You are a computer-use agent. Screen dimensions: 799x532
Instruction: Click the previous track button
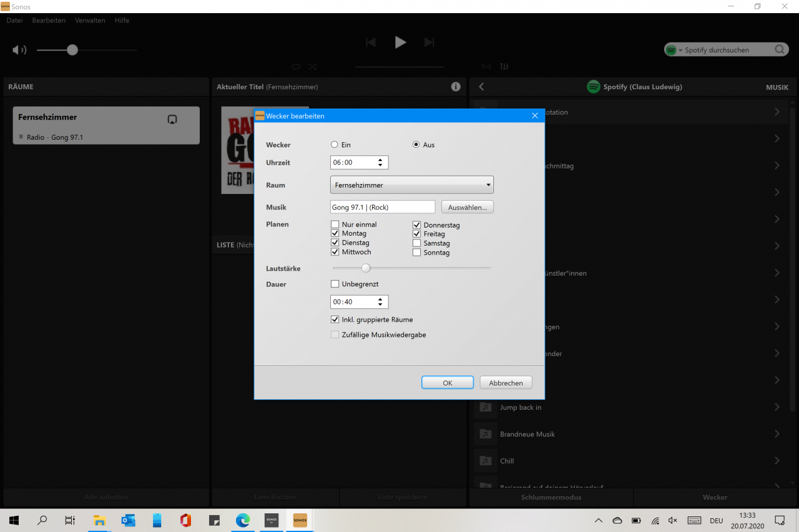pyautogui.click(x=371, y=42)
